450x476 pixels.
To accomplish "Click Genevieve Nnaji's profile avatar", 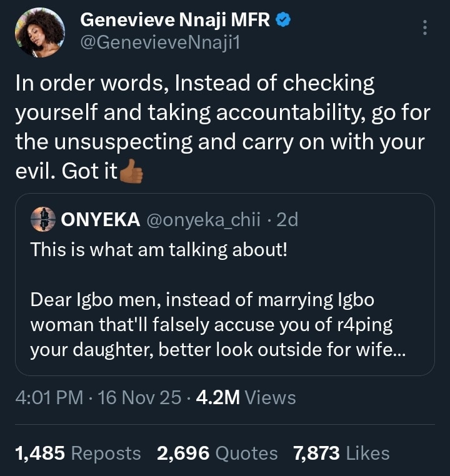I will coord(41,32).
